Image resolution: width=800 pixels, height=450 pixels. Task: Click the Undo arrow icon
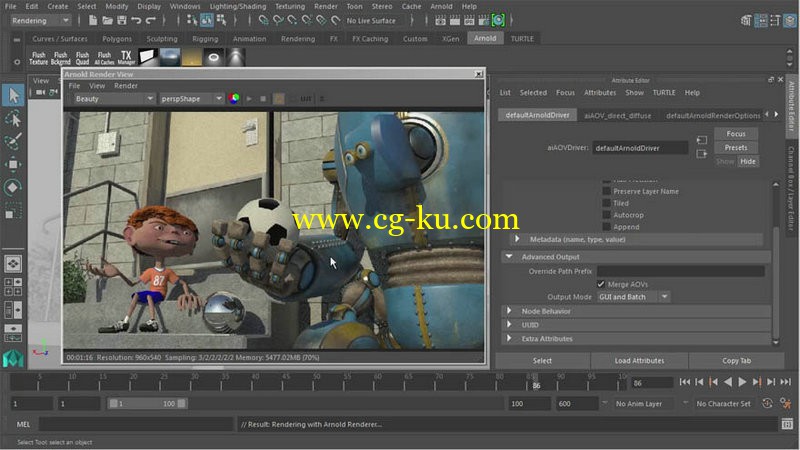coord(136,20)
